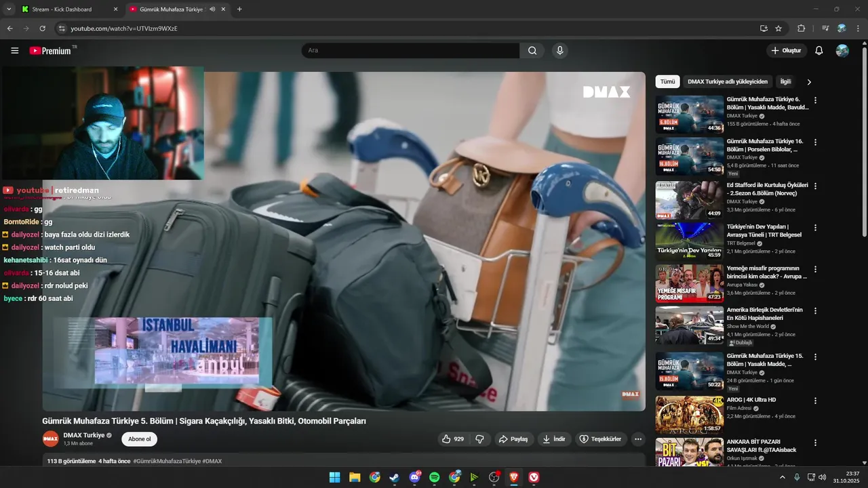Open the YouTube guide hamburger menu
Image resolution: width=868 pixels, height=488 pixels.
click(x=15, y=50)
